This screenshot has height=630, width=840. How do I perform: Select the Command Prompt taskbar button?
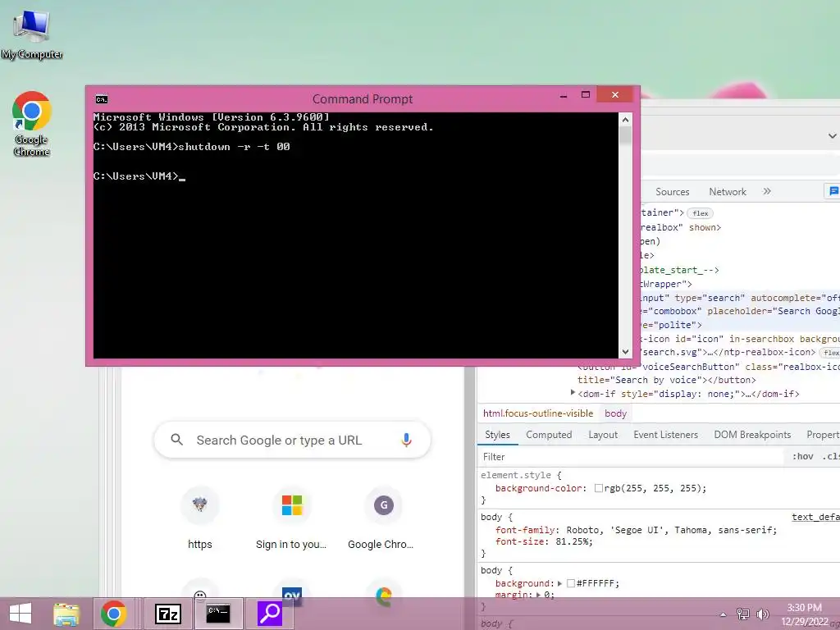point(218,614)
